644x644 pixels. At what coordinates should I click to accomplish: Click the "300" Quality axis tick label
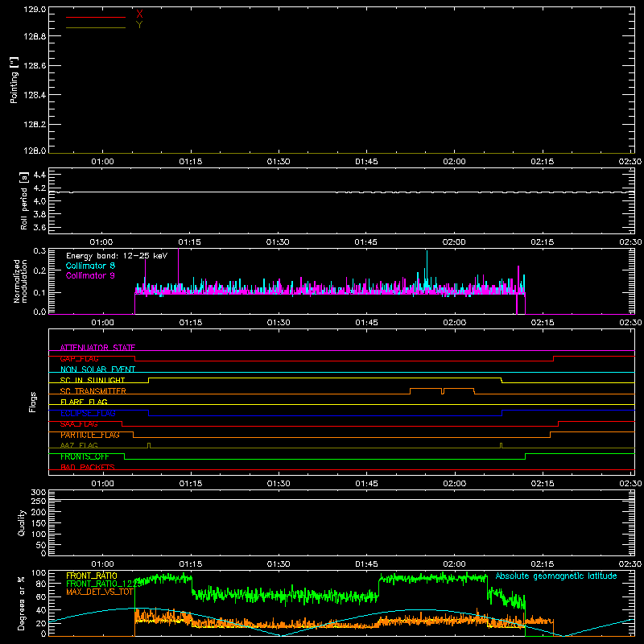[x=39, y=493]
